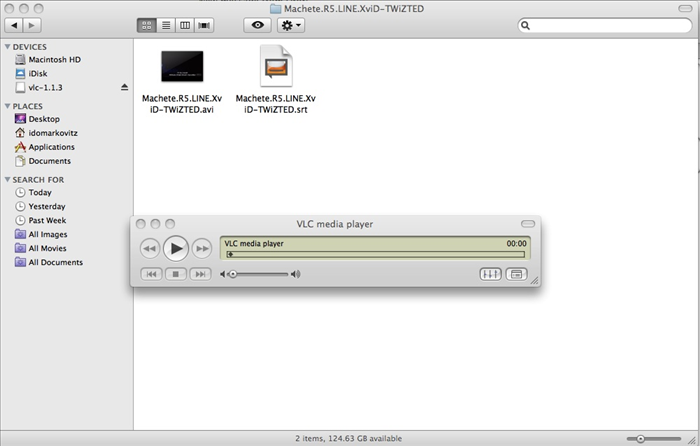Switch Finder to icon view
Image resolution: width=700 pixels, height=446 pixels.
pos(146,25)
